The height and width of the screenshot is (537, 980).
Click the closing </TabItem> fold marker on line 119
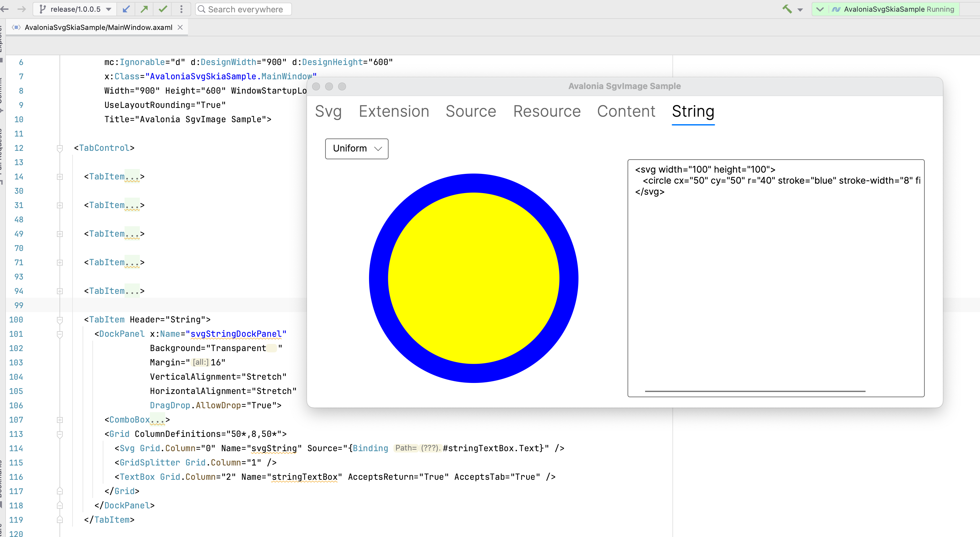60,520
